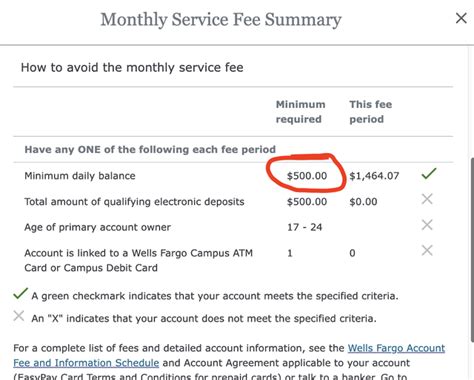Open the Wells Fargo Account Fee and Information Schedule link
Screen dimensions: 474x380
396,348
